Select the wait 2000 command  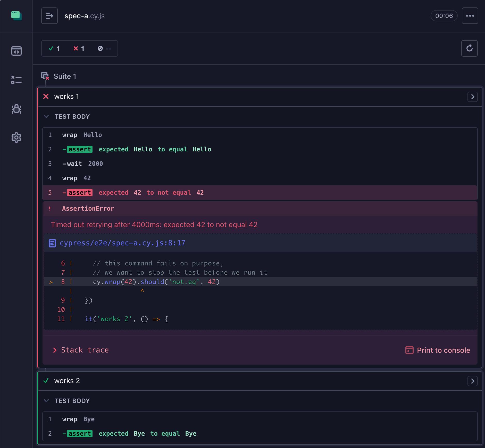tap(260, 164)
